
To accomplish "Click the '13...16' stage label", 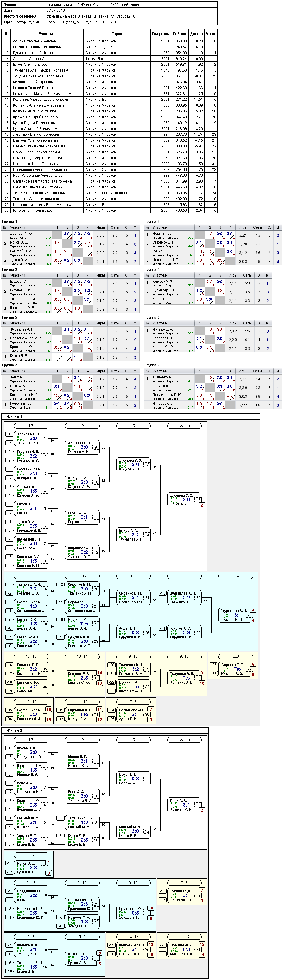I will 31,657.
